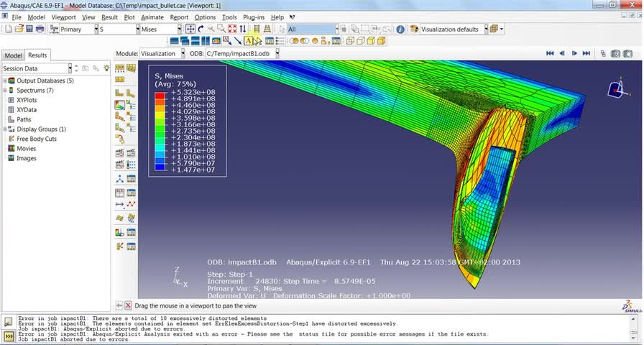The image size is (644, 345).
Task: Expand the Output Databases (5) node
Action: pos(5,81)
